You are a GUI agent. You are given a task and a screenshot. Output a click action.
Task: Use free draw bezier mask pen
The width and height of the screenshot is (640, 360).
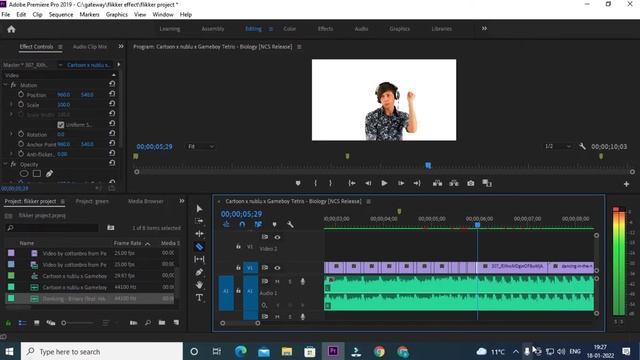point(49,173)
